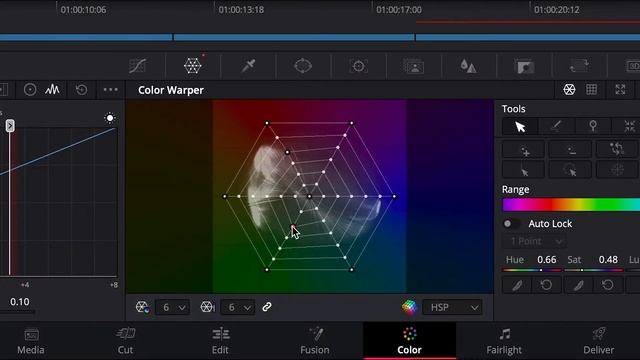Click the circular mode icon in left palette

click(30, 89)
